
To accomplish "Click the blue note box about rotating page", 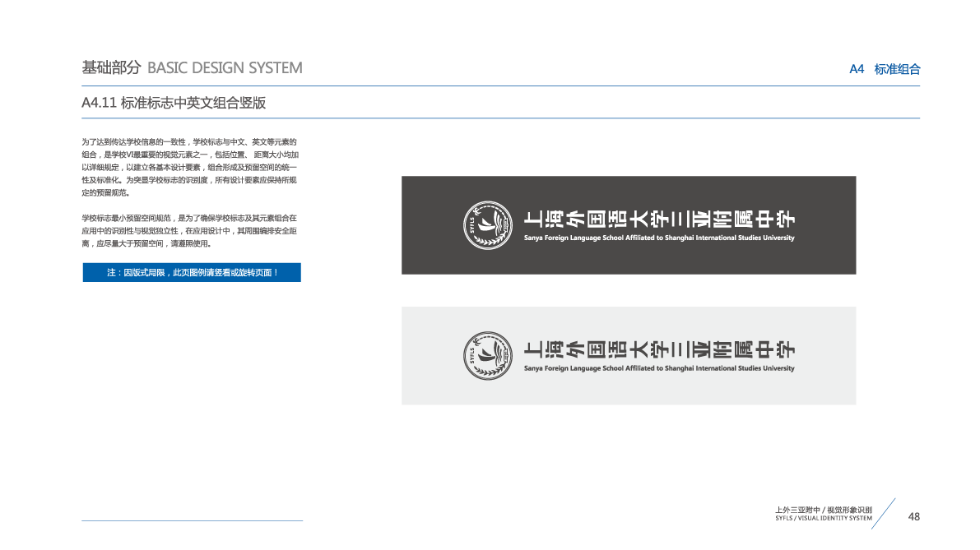I will pos(192,272).
